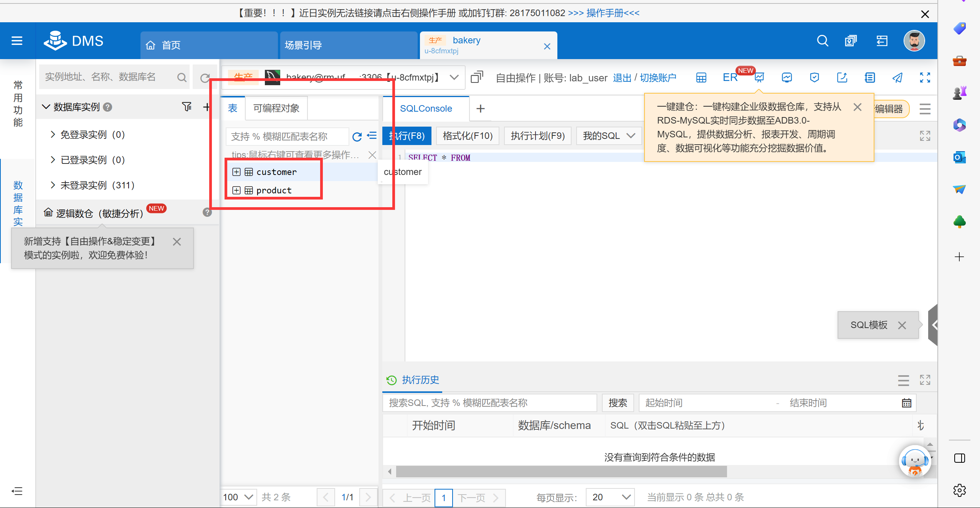The width and height of the screenshot is (980, 508).
Task: Click 执行计划(F9) button
Action: 538,136
